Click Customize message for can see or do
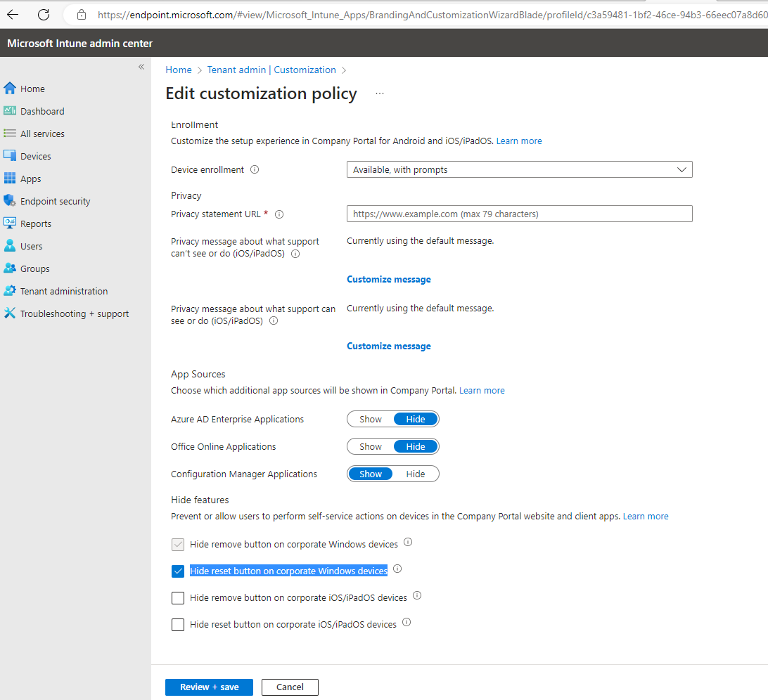This screenshot has height=700, width=768. click(388, 346)
